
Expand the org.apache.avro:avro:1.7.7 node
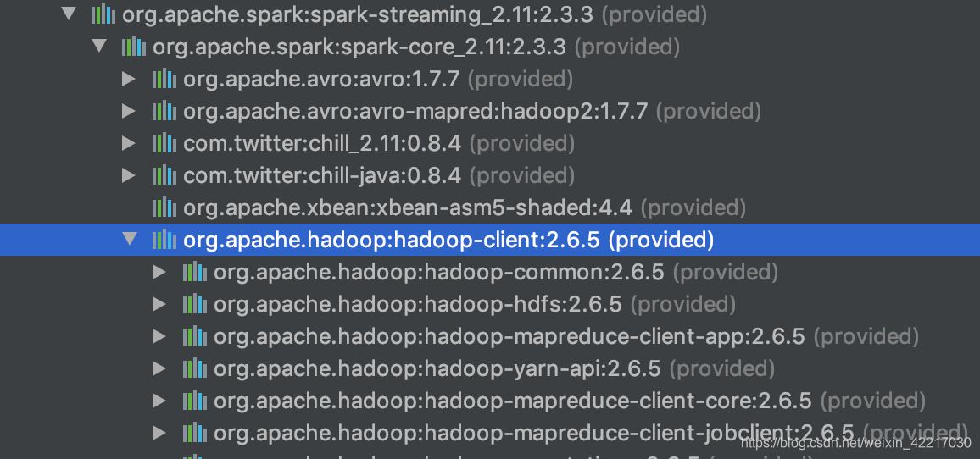(129, 79)
